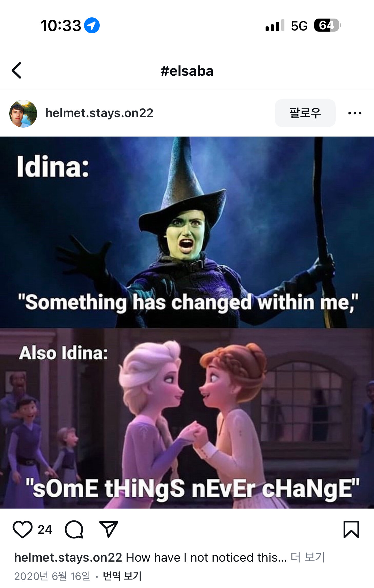Tap caption username helmet.stays.on22
The image size is (374, 588).
coord(68,557)
